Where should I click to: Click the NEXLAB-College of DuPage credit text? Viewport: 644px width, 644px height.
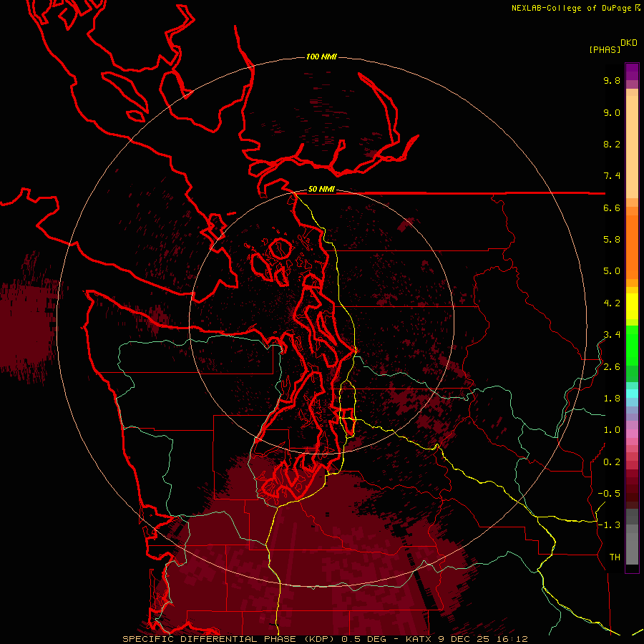pyautogui.click(x=571, y=8)
